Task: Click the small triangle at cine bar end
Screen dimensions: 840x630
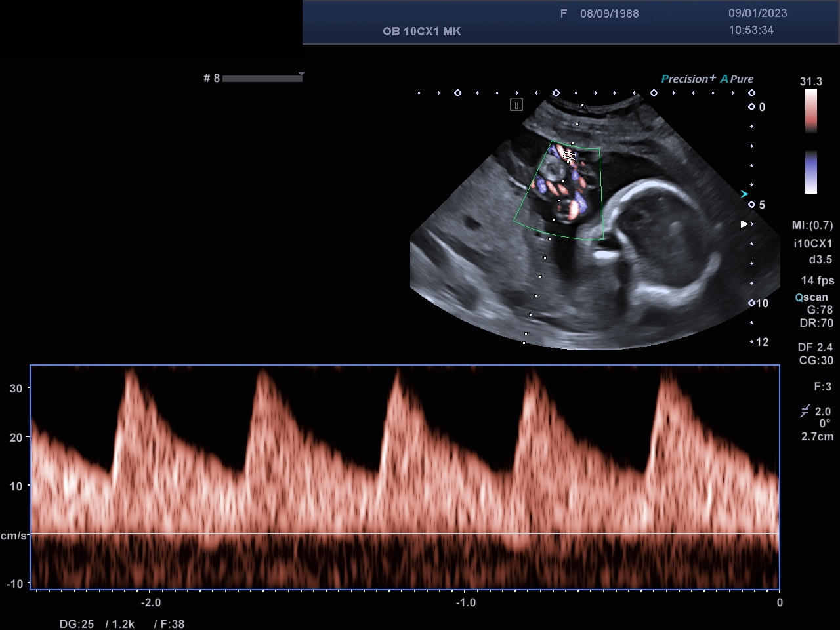Action: coord(301,73)
